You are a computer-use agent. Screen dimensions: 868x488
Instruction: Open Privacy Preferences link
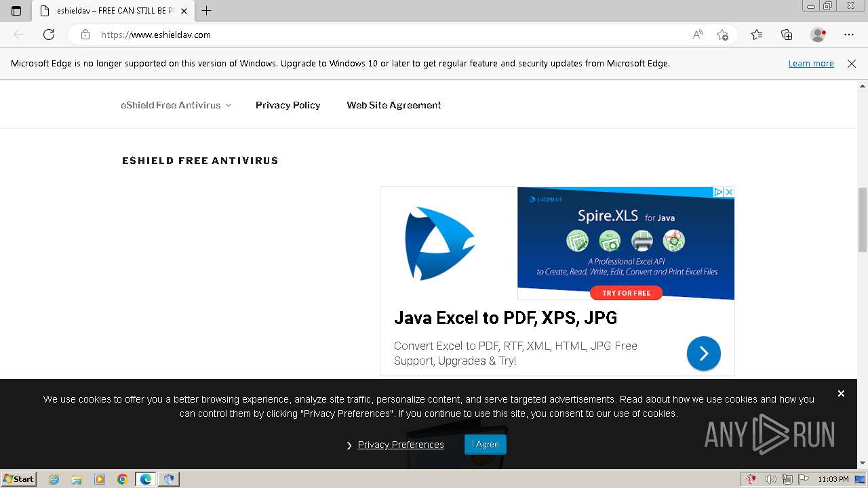pyautogui.click(x=401, y=445)
